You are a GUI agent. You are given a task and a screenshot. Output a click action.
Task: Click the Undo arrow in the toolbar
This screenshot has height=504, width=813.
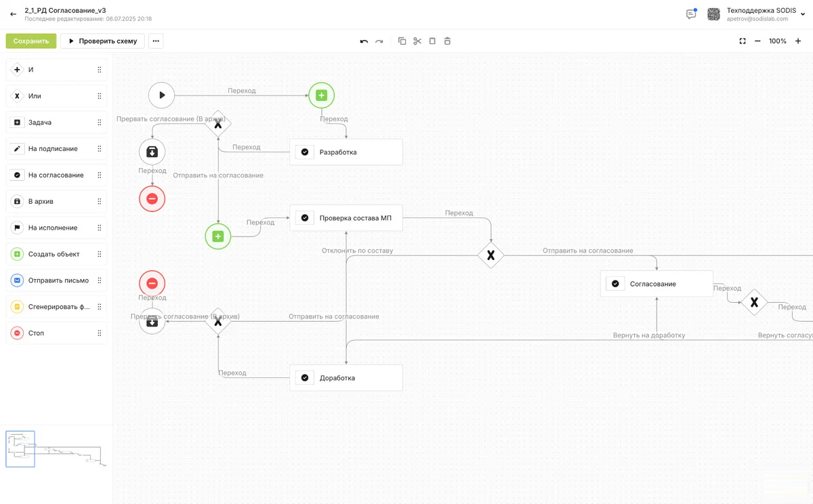click(364, 41)
